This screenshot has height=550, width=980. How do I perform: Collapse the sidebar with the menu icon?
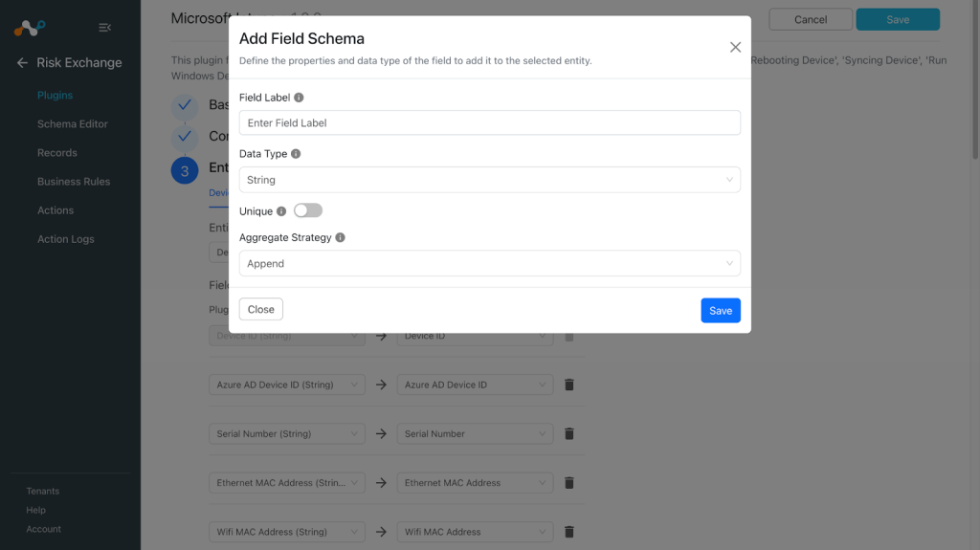105,28
